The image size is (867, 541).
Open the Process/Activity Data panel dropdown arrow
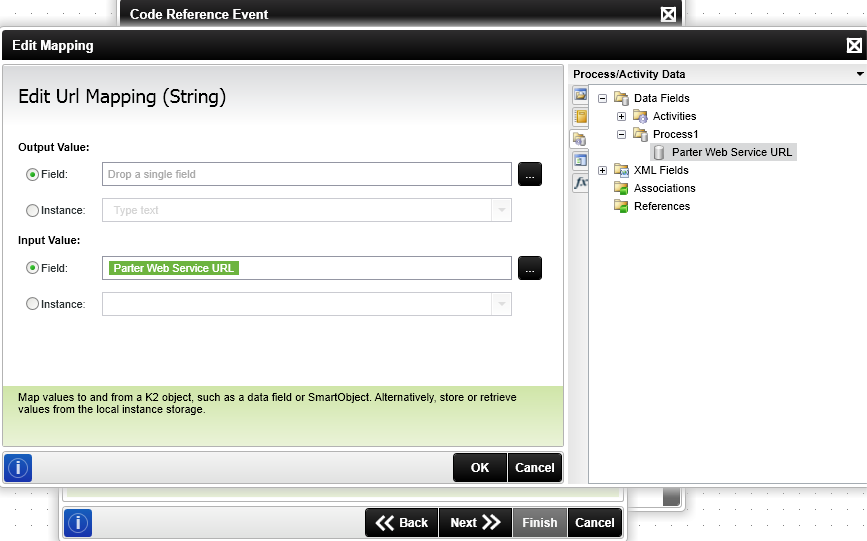point(860,74)
